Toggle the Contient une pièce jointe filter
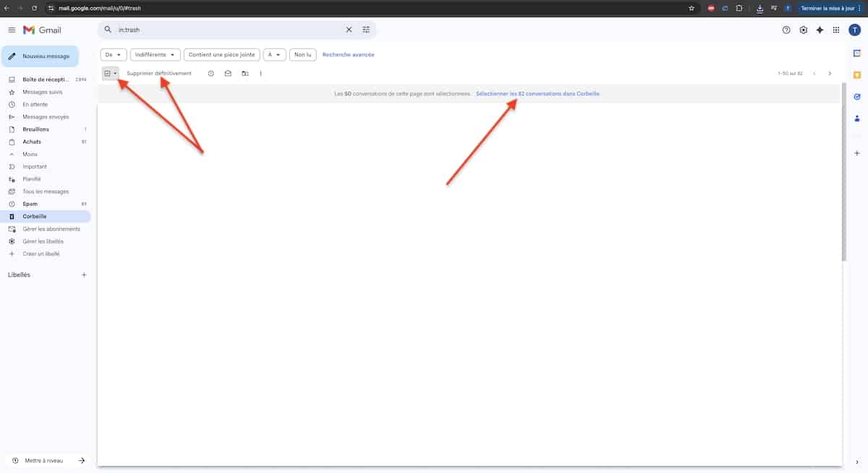Viewport: 868px width, 473px height. point(222,54)
